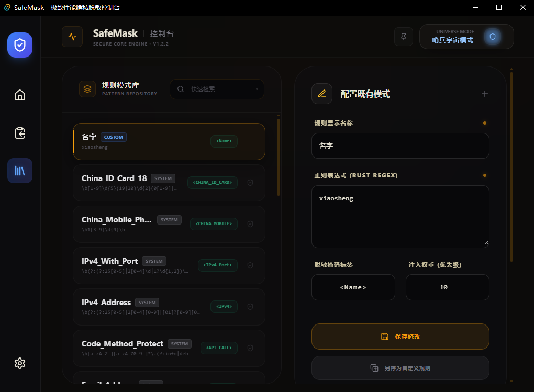Click the SafeMask shield logo icon
The height and width of the screenshot is (392, 534).
tap(20, 45)
